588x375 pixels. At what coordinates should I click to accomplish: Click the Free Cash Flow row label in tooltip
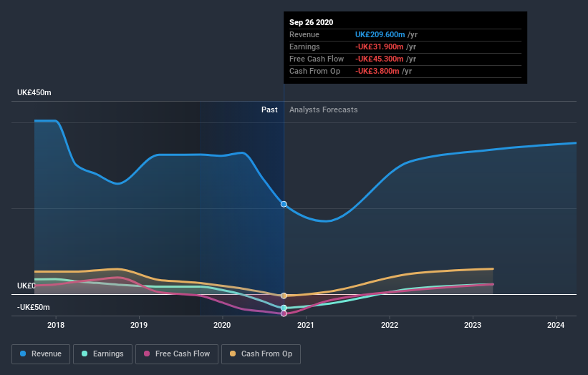coord(317,59)
